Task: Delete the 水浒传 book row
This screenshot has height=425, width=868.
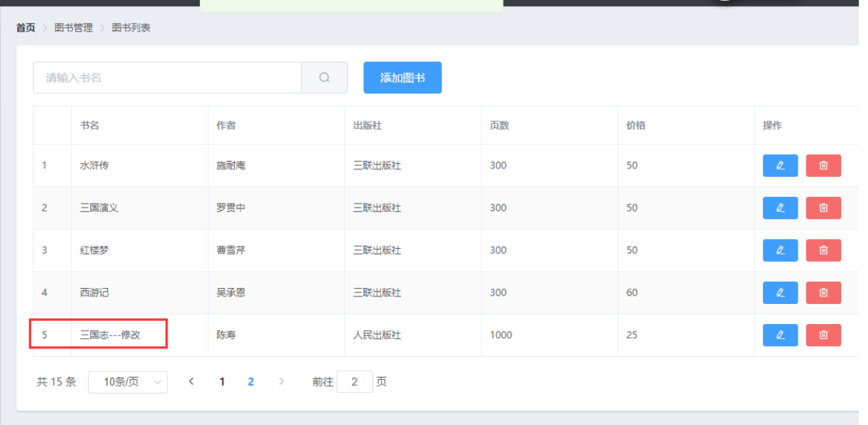Action: click(823, 165)
